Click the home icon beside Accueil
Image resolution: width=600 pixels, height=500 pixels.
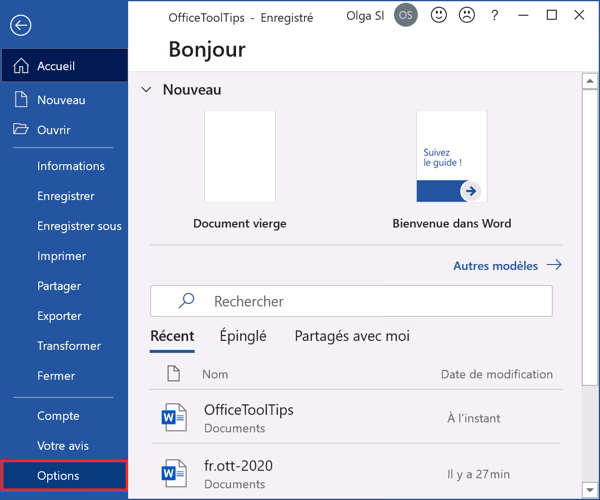(x=21, y=65)
